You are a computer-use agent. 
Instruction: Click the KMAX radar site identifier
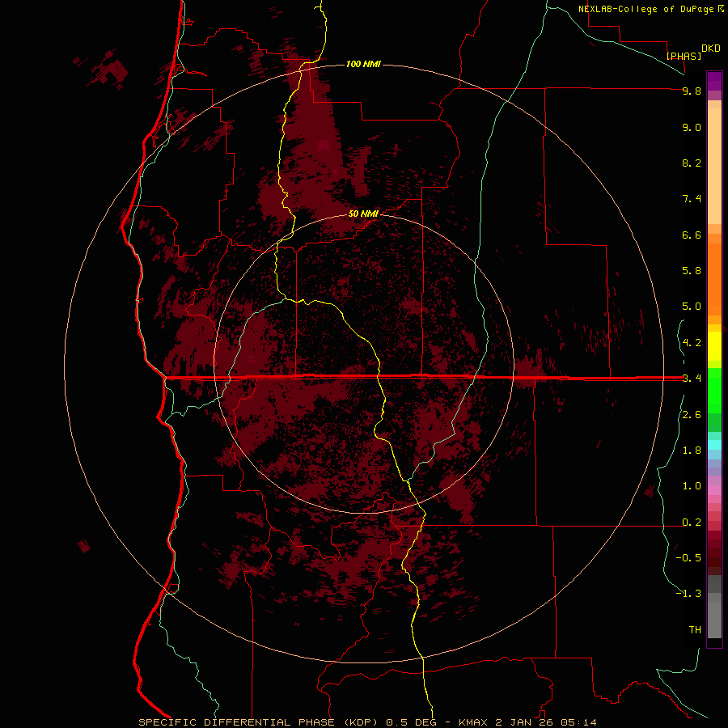pyautogui.click(x=472, y=722)
